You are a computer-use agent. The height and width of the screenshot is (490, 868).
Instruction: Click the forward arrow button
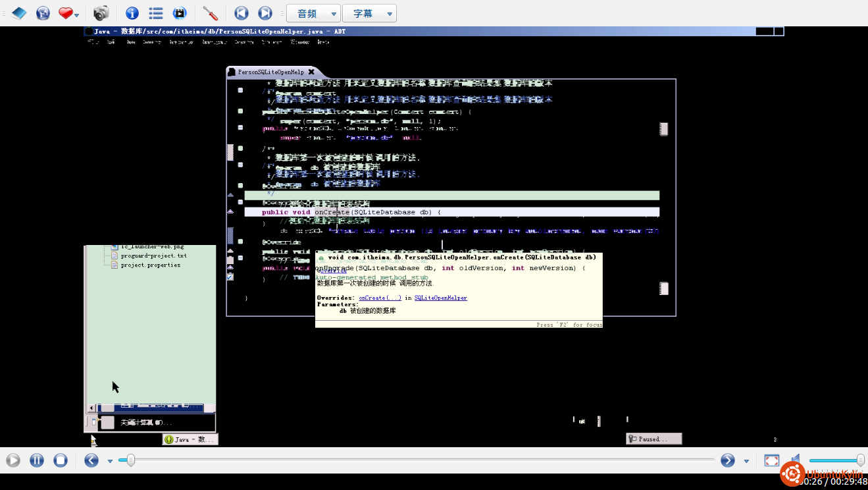point(727,460)
